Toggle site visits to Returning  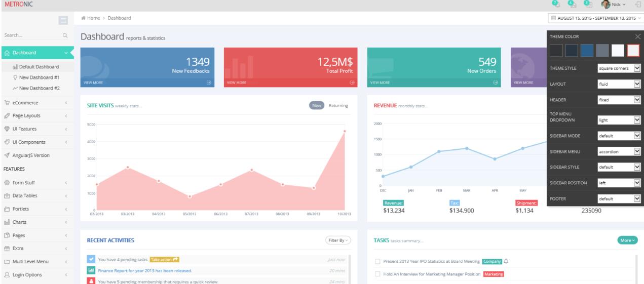pyautogui.click(x=338, y=105)
